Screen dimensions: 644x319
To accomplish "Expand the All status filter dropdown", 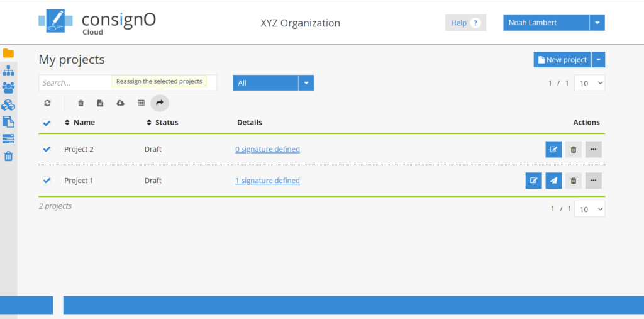I will click(306, 83).
